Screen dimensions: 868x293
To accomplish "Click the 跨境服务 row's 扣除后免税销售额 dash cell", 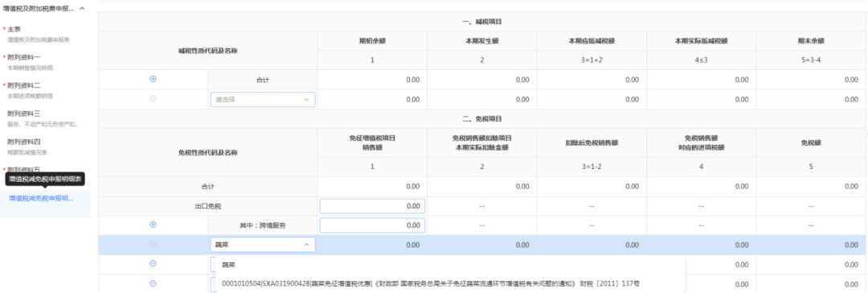I will (592, 226).
